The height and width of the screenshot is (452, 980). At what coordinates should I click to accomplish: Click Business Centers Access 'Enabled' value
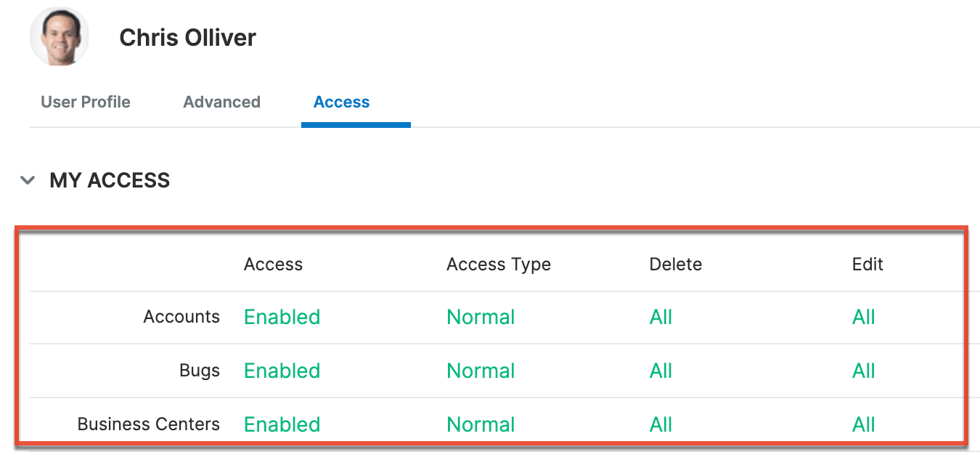tap(282, 424)
